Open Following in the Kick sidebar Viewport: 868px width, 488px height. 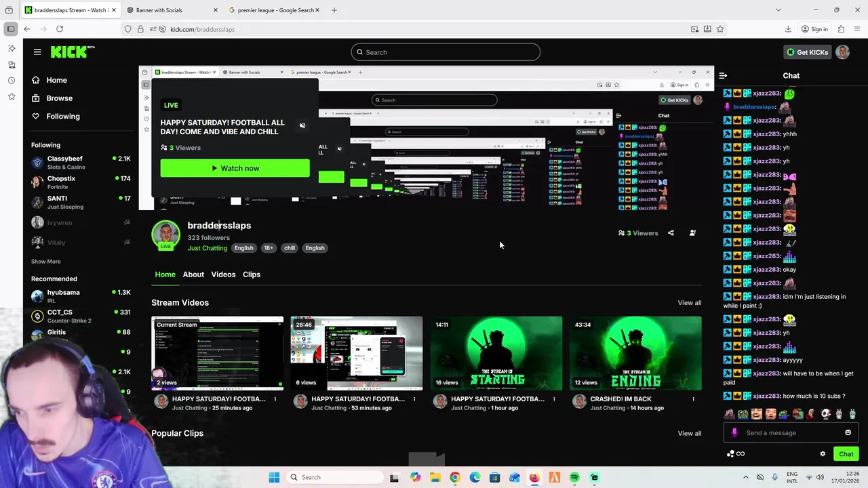tap(62, 117)
